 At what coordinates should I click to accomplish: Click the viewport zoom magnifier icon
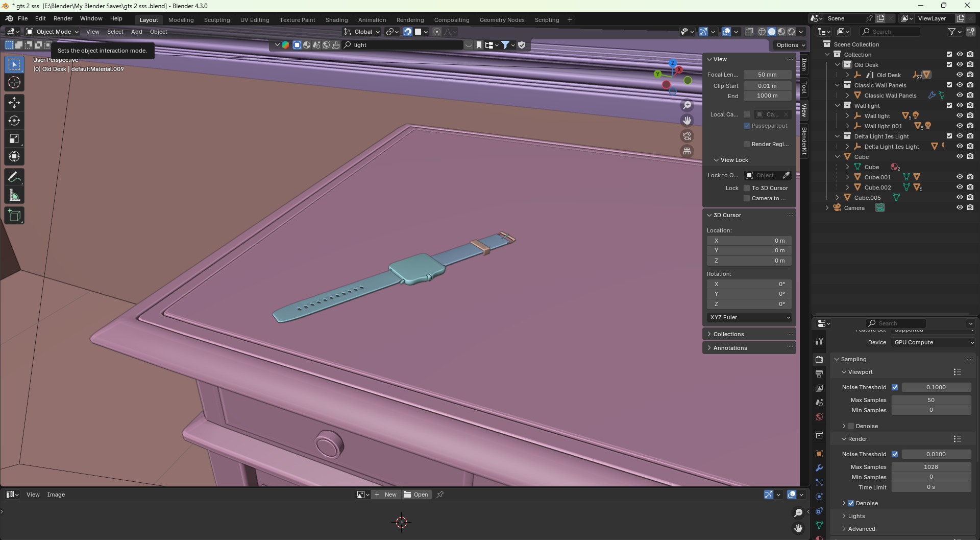687,105
